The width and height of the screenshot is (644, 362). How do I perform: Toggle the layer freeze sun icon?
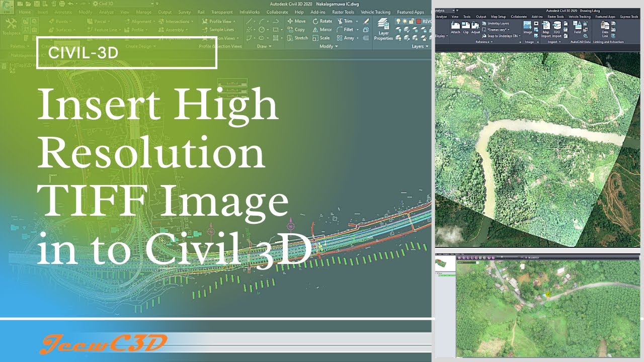click(x=406, y=21)
